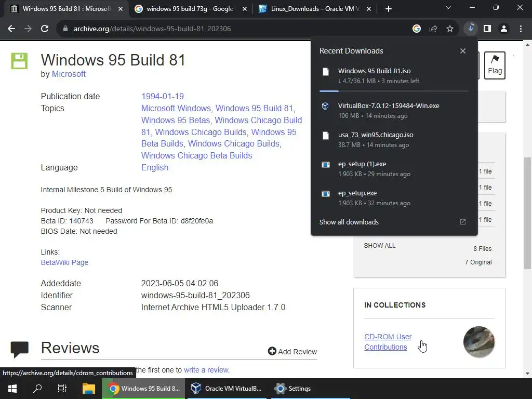
Task: Click Show all downloads
Action: pyautogui.click(x=349, y=222)
